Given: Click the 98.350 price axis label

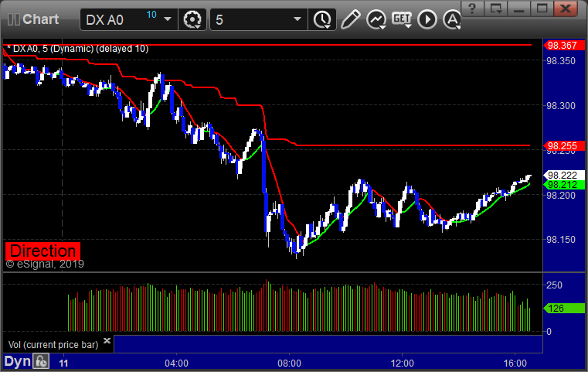Looking at the screenshot, I should click(x=561, y=61).
